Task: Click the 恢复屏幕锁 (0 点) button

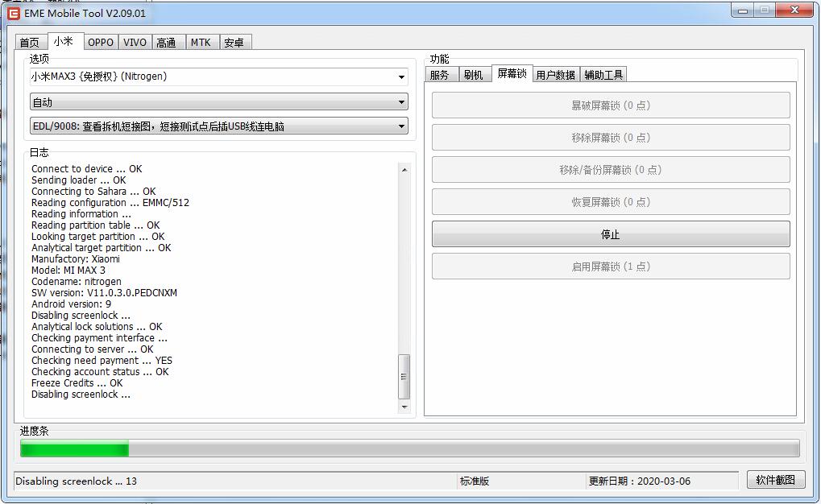Action: coord(611,202)
